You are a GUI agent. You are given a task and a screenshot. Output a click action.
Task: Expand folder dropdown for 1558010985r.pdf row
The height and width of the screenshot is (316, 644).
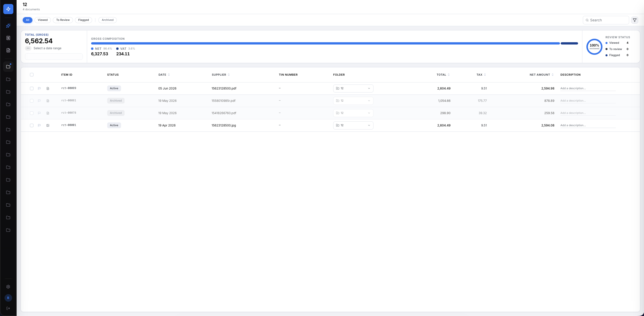pos(353,101)
